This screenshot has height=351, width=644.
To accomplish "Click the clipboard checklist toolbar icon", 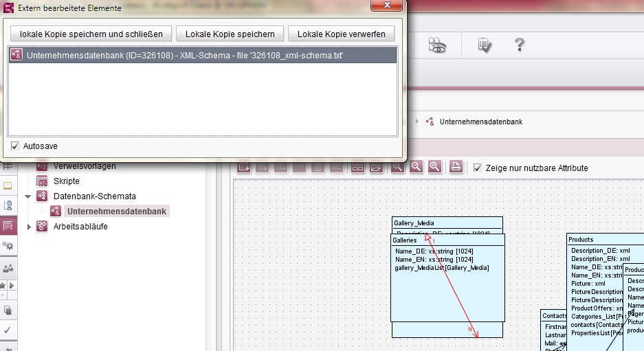I will click(x=485, y=45).
